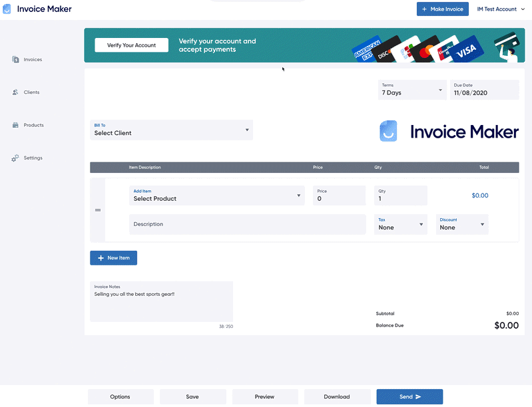Viewport: 532px width, 407px height.
Task: Click the Invoice Maker logo icon in header
Action: [x=7, y=9]
